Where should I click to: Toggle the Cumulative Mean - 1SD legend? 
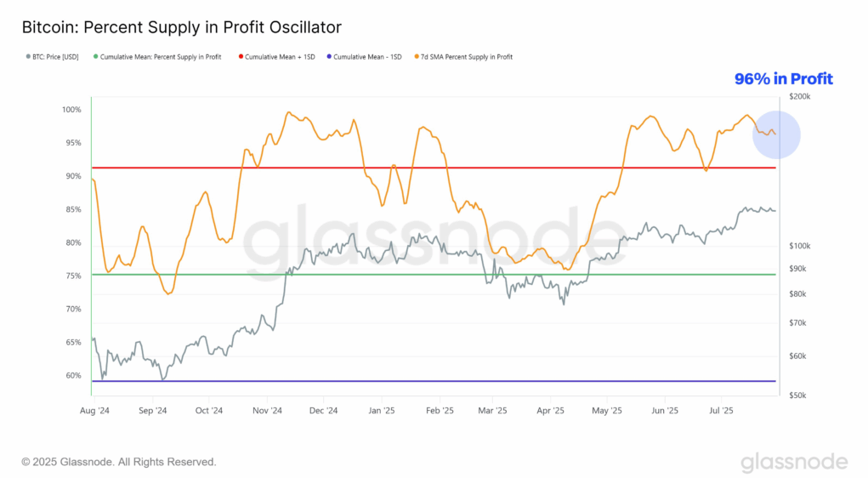(x=364, y=57)
